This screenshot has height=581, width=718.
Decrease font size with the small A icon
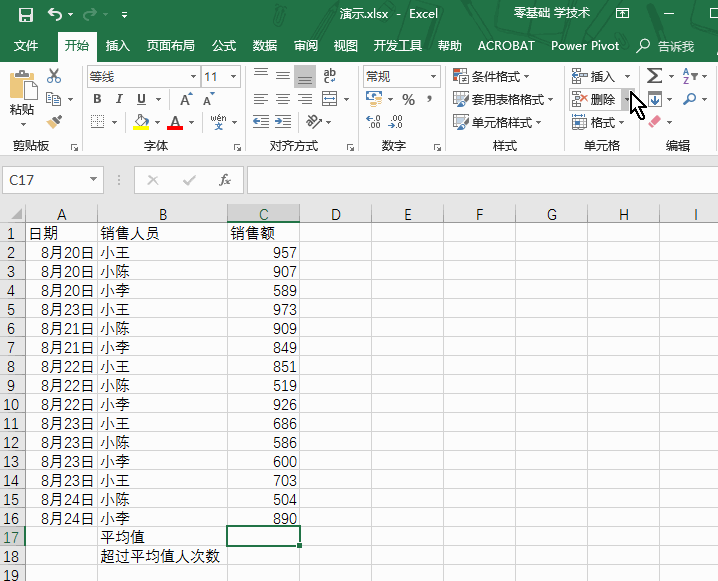coord(208,99)
